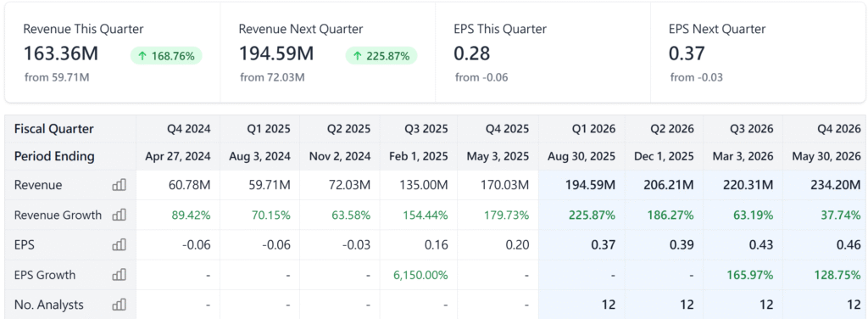Select the EPS This Quarter card
This screenshot has height=319, width=868.
(x=542, y=53)
